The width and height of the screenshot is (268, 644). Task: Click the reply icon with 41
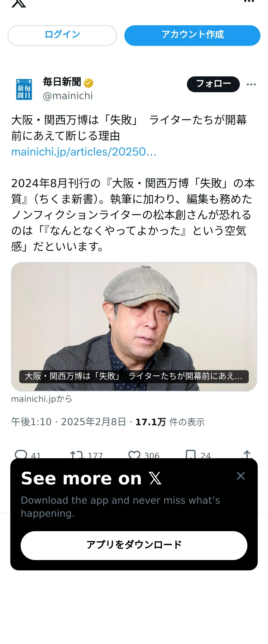[21, 454]
